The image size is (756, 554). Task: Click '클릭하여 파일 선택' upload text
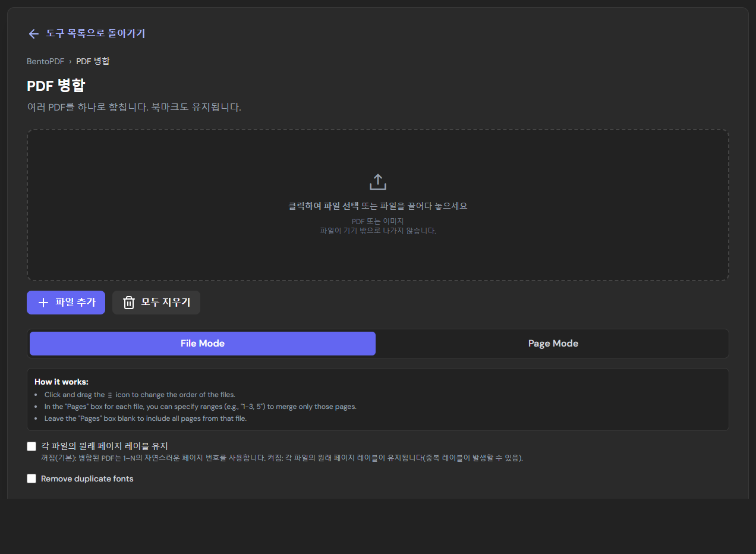click(x=323, y=206)
